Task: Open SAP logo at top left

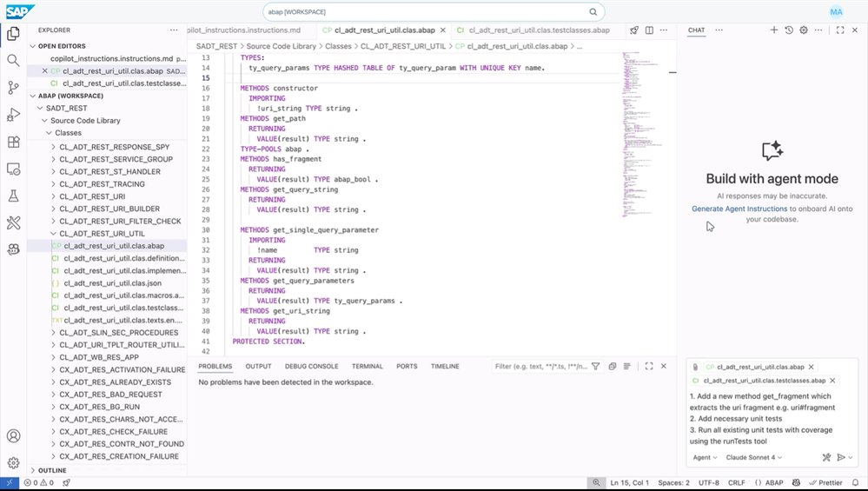Action: [20, 11]
